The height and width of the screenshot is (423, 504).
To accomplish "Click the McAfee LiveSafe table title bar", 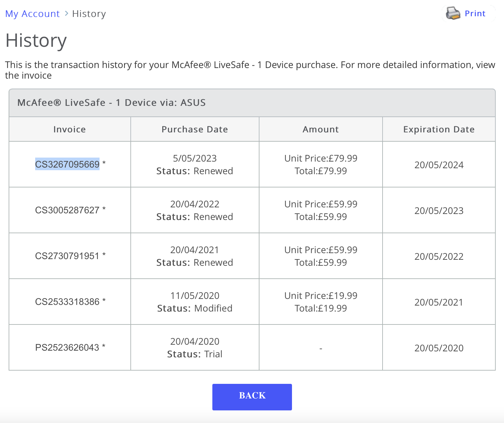I will [111, 103].
